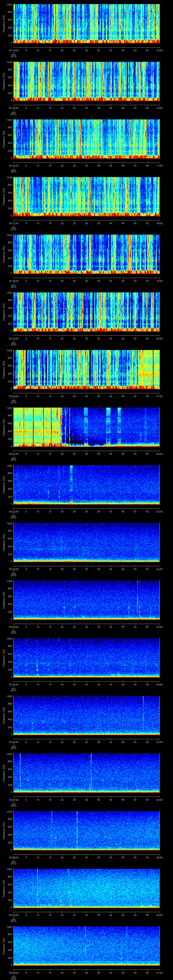Viewport: 173px width, 980px height.
Task: Select the 18:23:00 time axis label
Action: point(13,569)
